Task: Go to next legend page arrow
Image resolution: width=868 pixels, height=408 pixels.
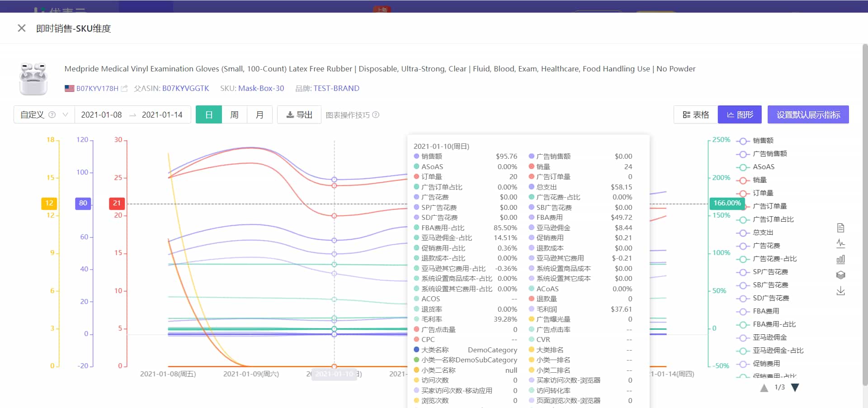Action: point(795,388)
